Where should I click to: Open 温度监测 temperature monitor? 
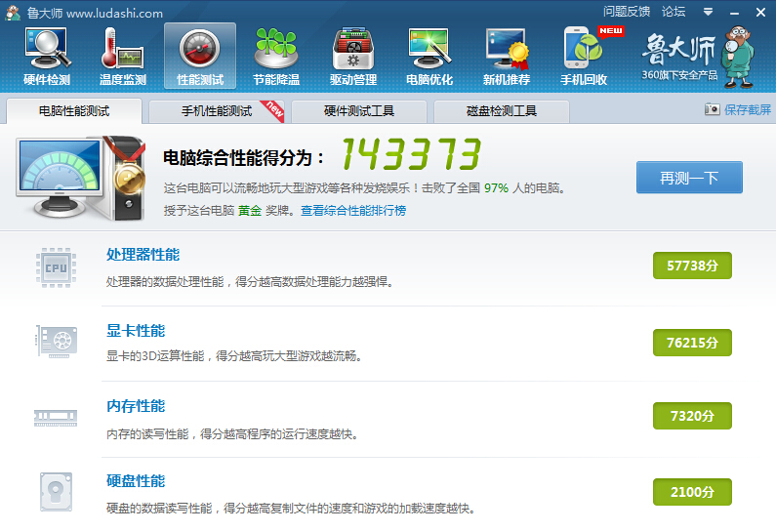coord(123,56)
